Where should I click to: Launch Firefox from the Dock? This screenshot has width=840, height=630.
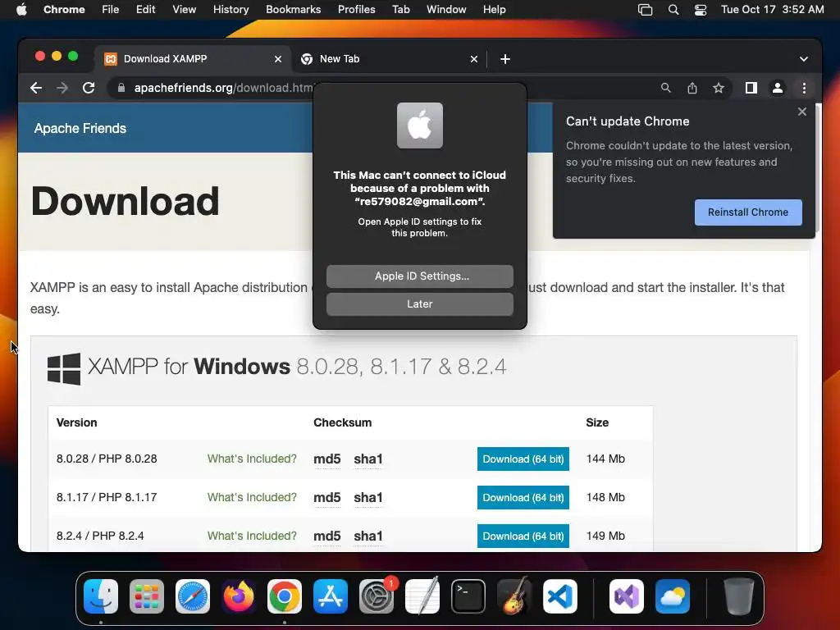pyautogui.click(x=239, y=596)
